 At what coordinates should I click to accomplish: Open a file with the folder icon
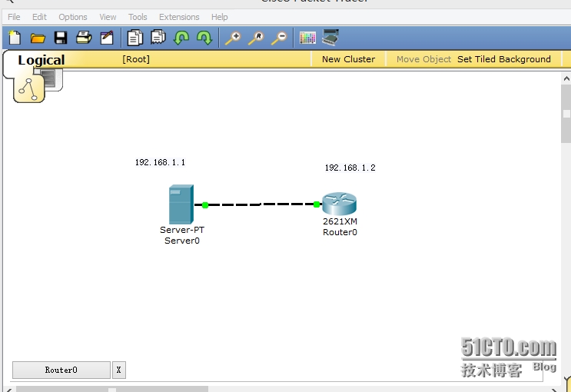[x=38, y=38]
